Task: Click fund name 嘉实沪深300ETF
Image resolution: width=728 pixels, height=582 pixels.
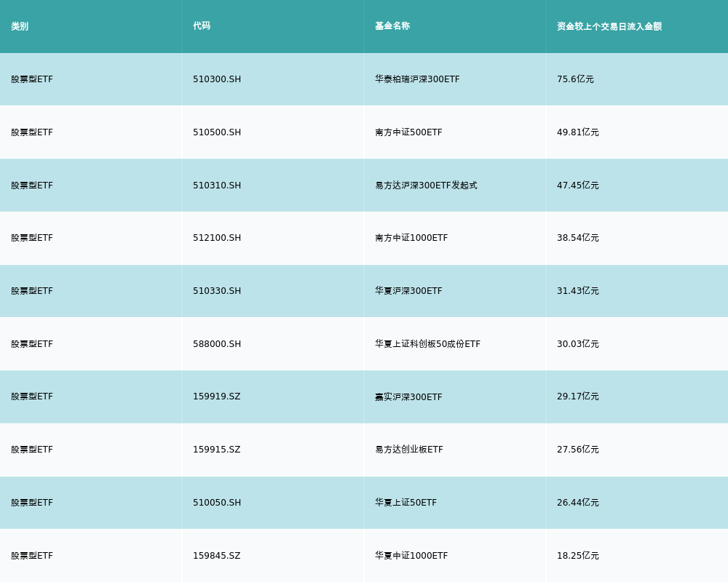Action: coord(408,396)
